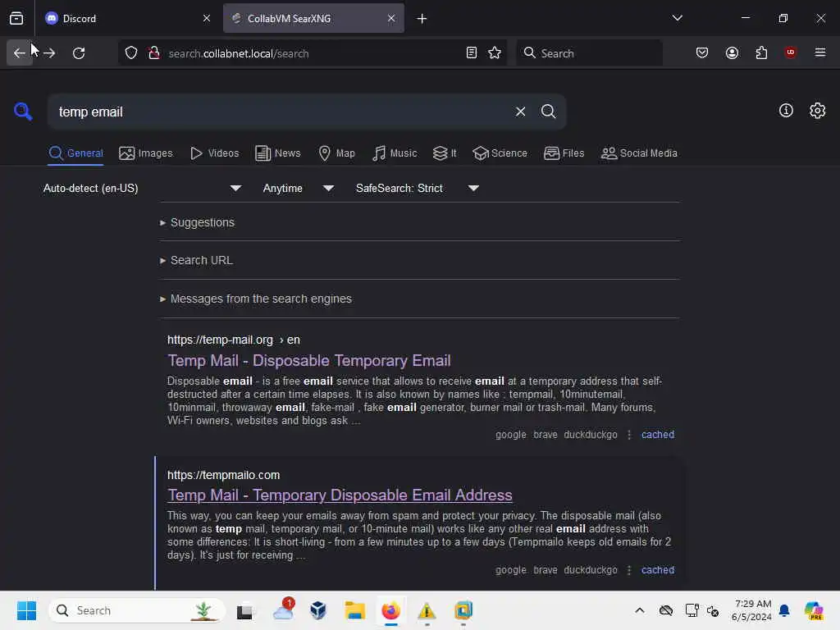The height and width of the screenshot is (630, 840).
Task: Click Firefox icon in the taskbar
Action: [x=390, y=610]
